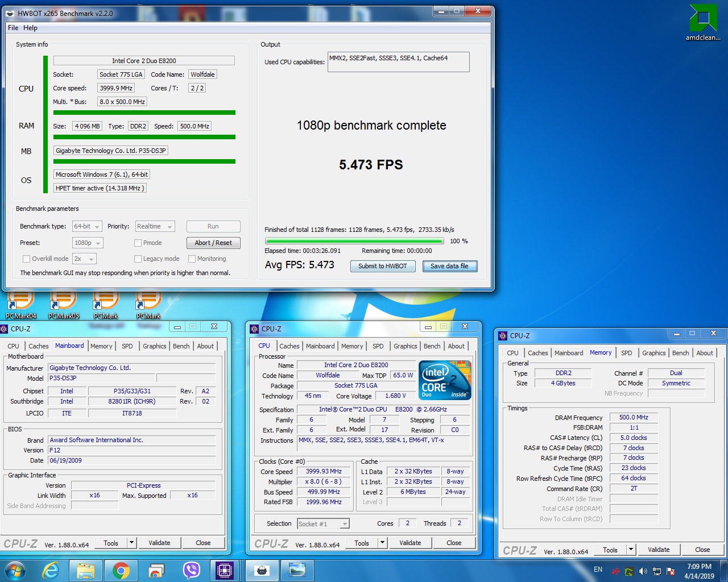The width and height of the screenshot is (728, 582).
Task: Click the red tray icon next to EN
Action: click(x=615, y=571)
